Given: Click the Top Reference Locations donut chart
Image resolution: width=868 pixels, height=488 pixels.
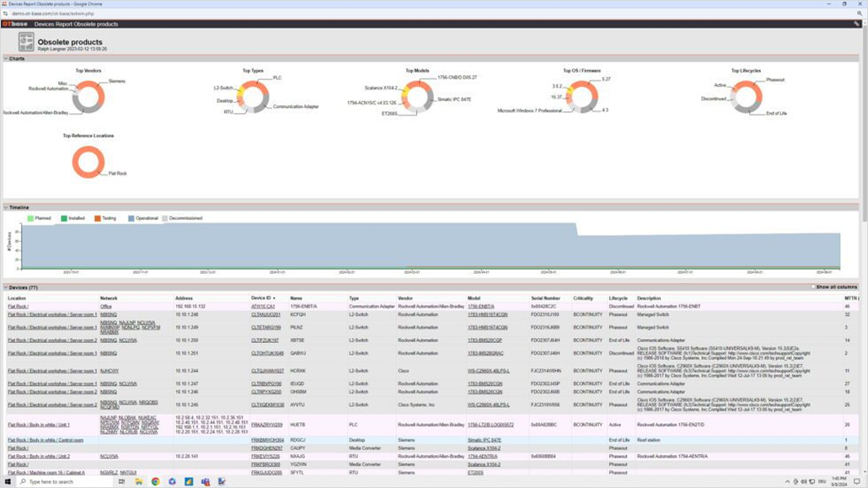Looking at the screenshot, I should click(x=88, y=162).
